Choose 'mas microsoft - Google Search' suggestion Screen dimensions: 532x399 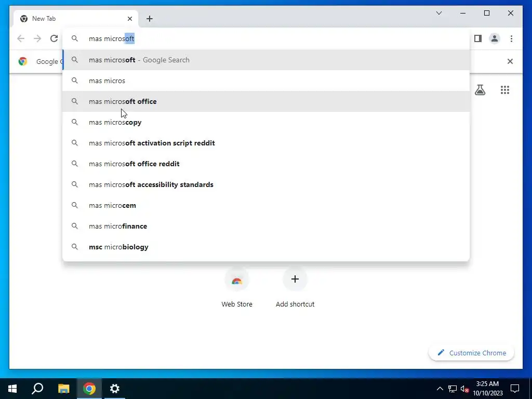coord(267,60)
